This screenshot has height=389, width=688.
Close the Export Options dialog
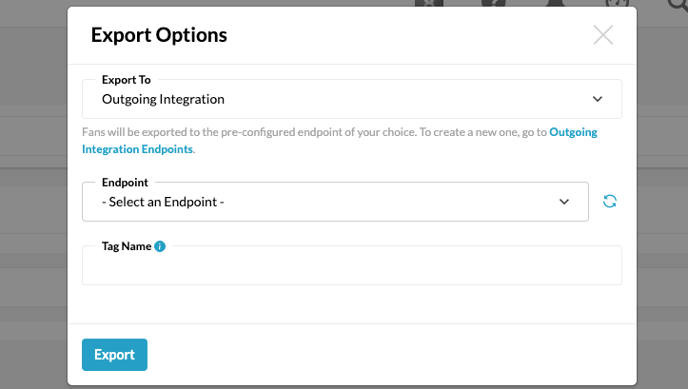pyautogui.click(x=603, y=35)
